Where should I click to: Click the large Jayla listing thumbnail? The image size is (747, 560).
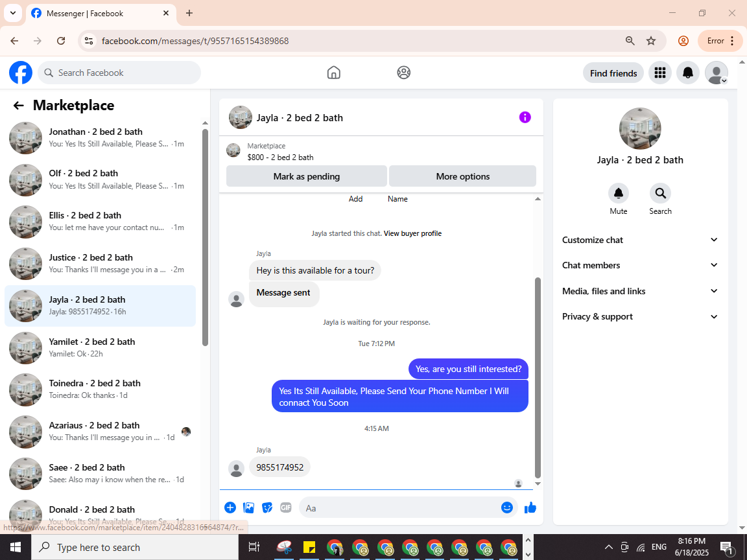tap(640, 128)
